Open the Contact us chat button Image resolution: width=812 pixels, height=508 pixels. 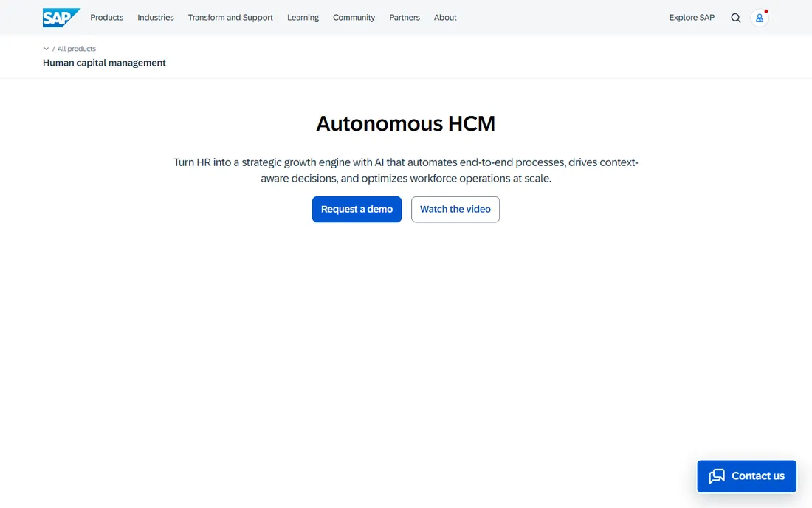(x=746, y=476)
